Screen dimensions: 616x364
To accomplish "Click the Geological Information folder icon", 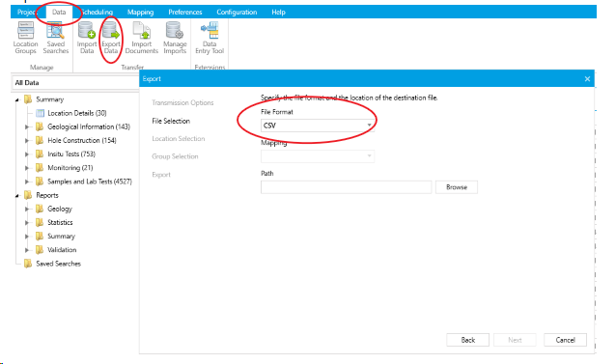I will pos(40,126).
